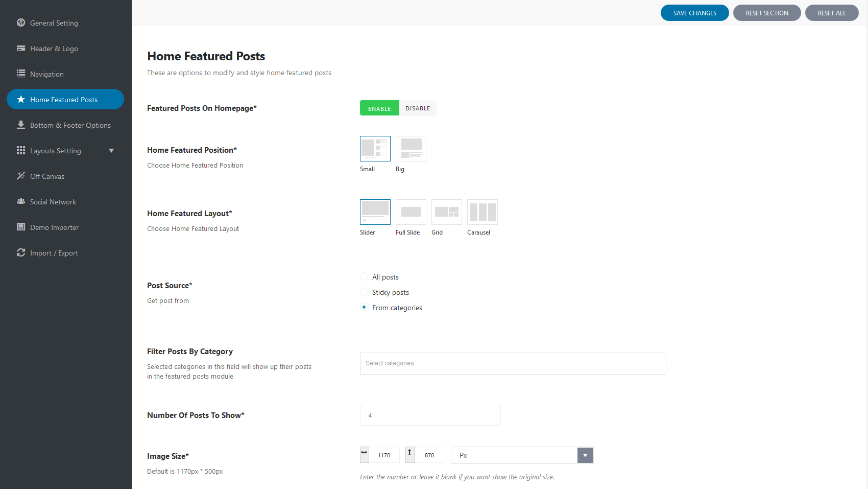
Task: Click the Number Of Posts input field
Action: coord(430,415)
